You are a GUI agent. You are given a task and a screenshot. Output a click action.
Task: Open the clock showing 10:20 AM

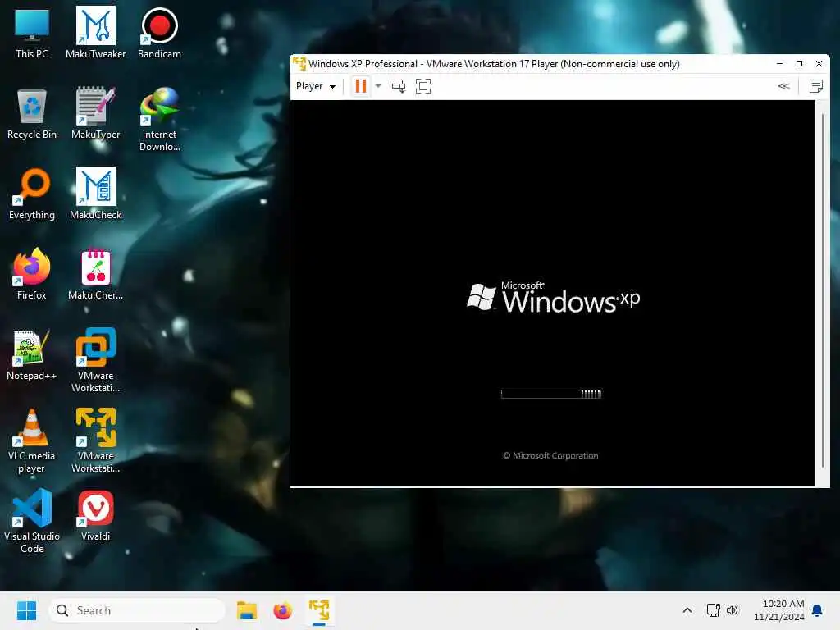779,610
